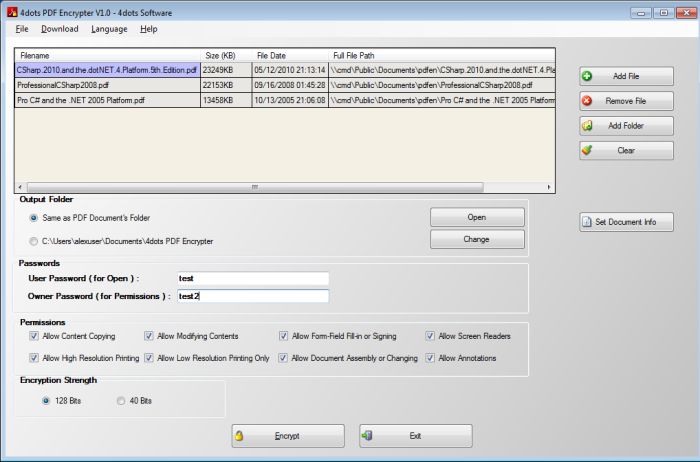Select ProfessionalCSharp2008.pdf in the file list
The width and height of the screenshot is (700, 462).
coord(107,85)
